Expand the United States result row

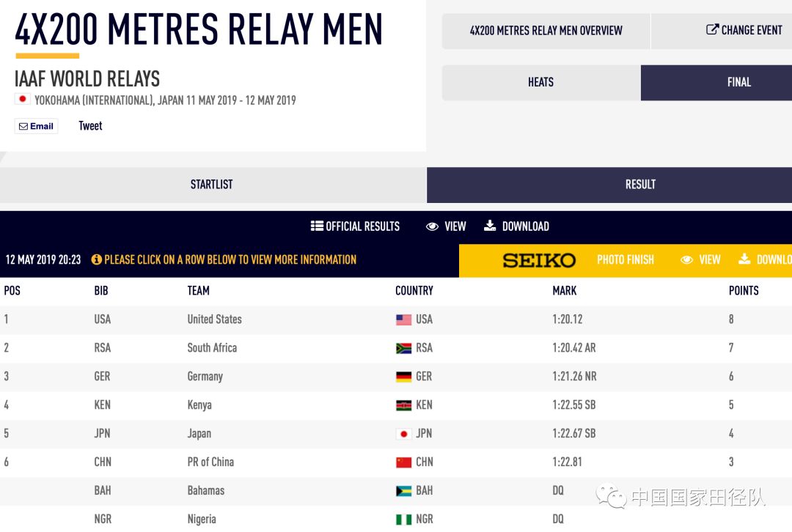214,319
